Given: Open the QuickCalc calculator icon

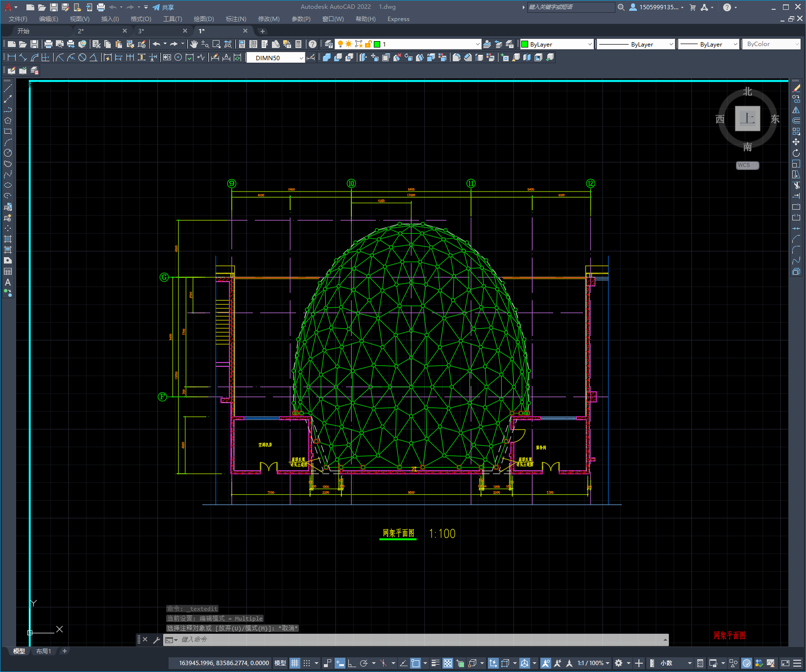Looking at the screenshot, I should point(298,44).
